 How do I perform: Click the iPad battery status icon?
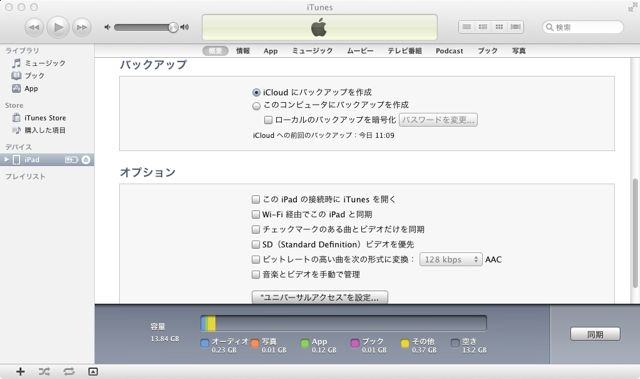[71, 160]
